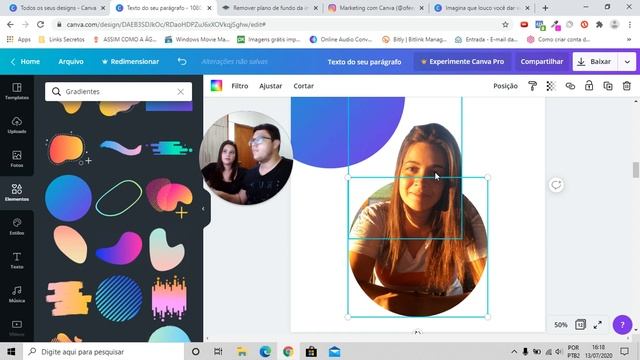Open the Templates sidebar panel
The image size is (640, 360).
pyautogui.click(x=17, y=91)
